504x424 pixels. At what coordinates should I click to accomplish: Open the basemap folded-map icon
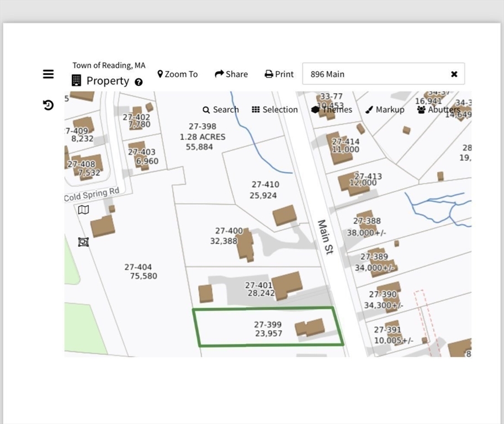click(x=83, y=210)
